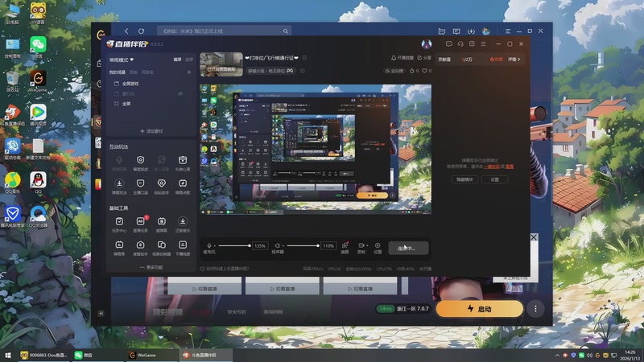
Task: Add a new scene with plus icon
Action: pos(189,72)
